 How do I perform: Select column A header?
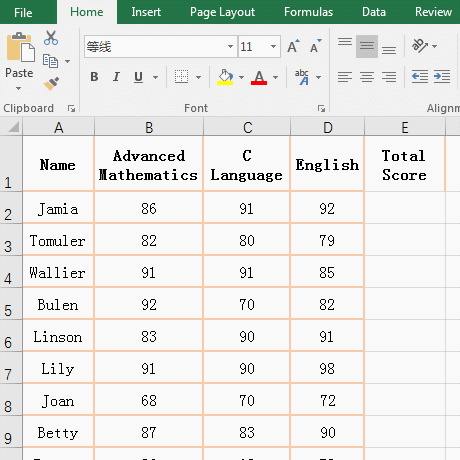coord(59,127)
